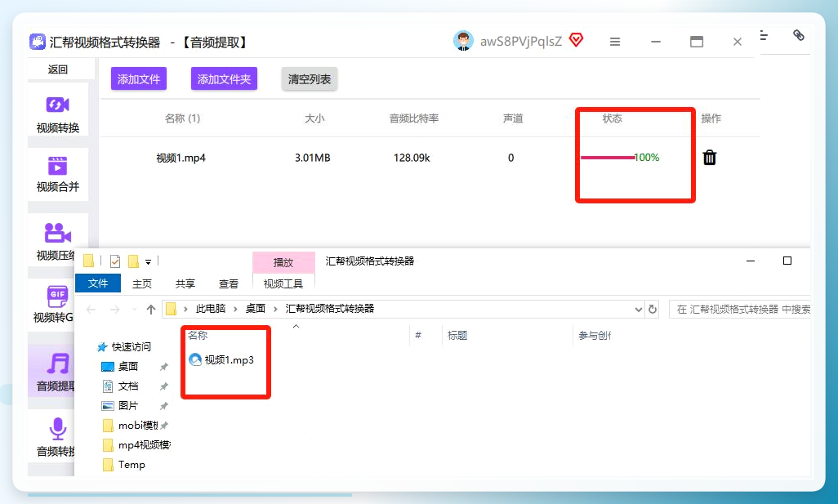Image resolution: width=838 pixels, height=504 pixels.
Task: Click the 128.09k bitrate cell
Action: [412, 158]
